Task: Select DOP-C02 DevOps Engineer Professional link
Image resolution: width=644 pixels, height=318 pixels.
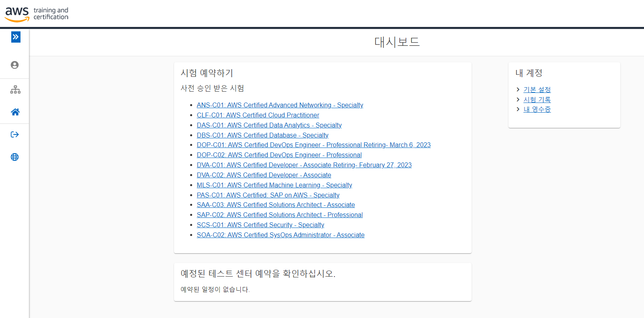Action: 279,155
